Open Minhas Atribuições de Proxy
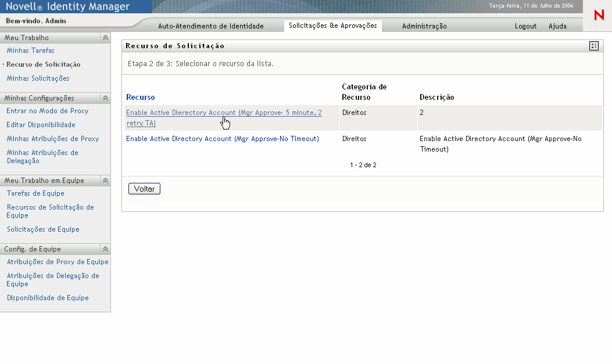 53,139
